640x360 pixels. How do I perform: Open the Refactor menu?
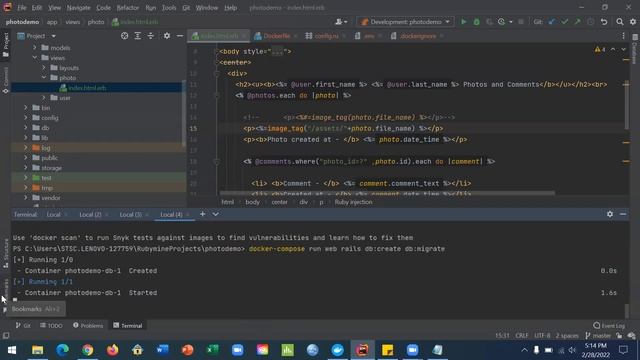tap(128, 8)
